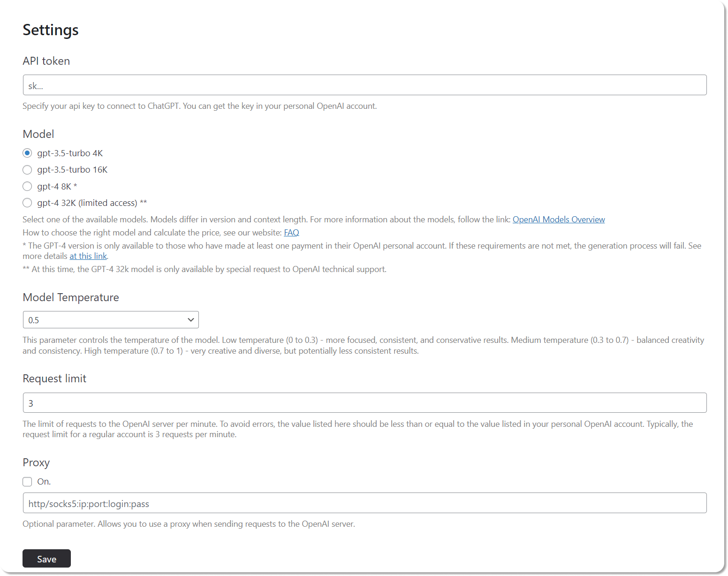Open the 'at this link' details link
Screen dimensions: 728x576
[x=88, y=256]
